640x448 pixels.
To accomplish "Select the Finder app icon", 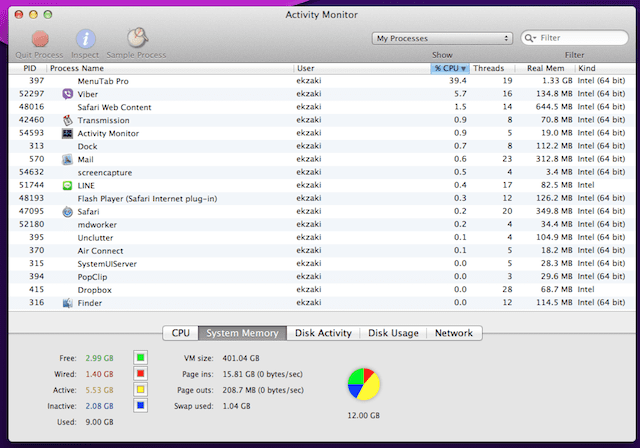I will pos(67,303).
